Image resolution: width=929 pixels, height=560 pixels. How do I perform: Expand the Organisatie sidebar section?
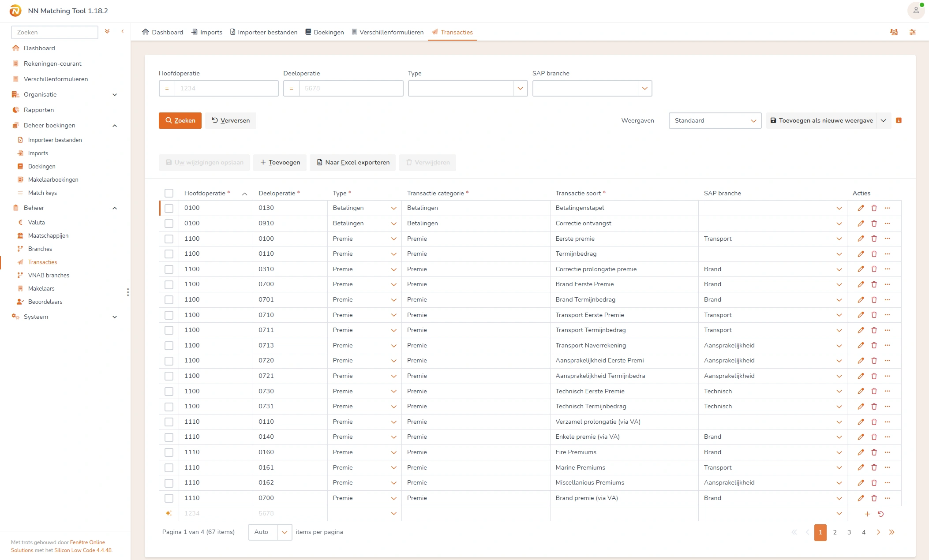click(115, 95)
